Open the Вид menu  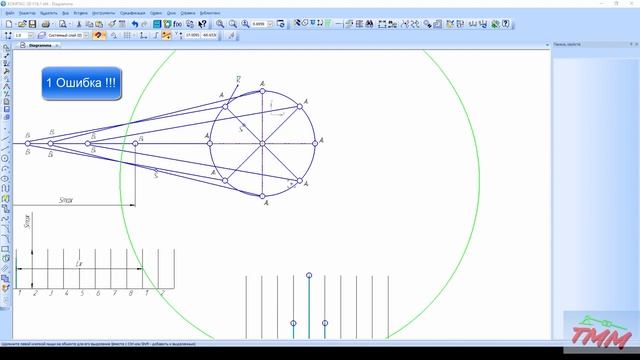65,13
